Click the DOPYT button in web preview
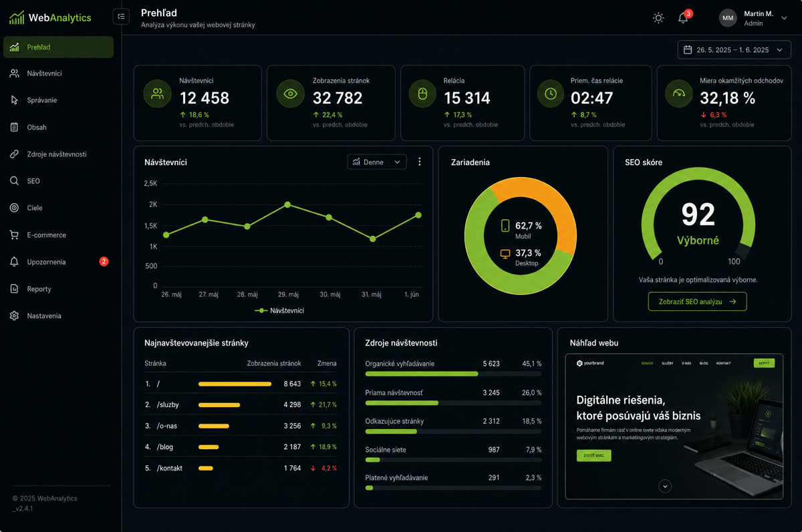The height and width of the screenshot is (532, 802). click(x=764, y=363)
